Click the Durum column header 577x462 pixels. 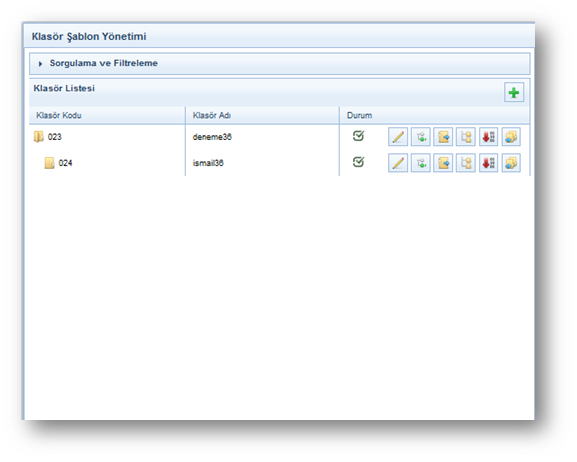pos(359,116)
